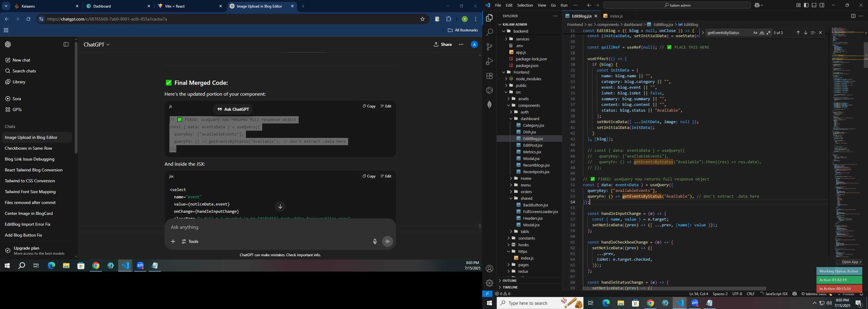
Task: Switch to Vite + React browser tab
Action: [x=189, y=6]
